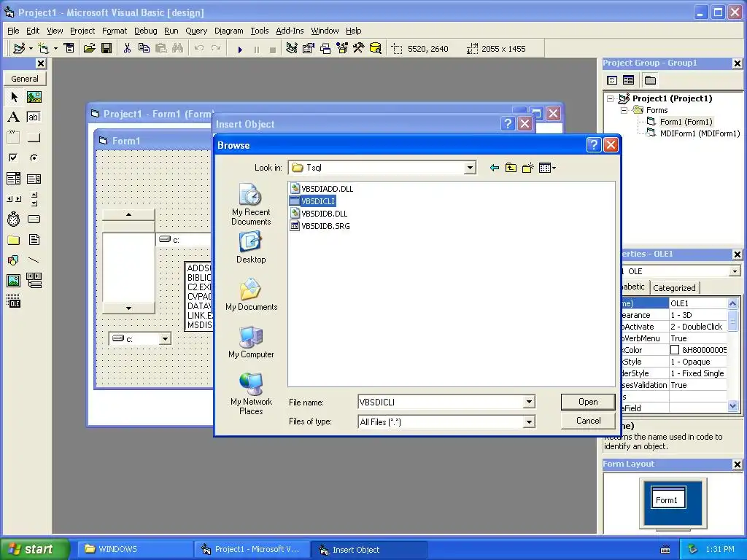Click the Cut toolbar icon
Screen dimensions: 747x560
click(127, 49)
